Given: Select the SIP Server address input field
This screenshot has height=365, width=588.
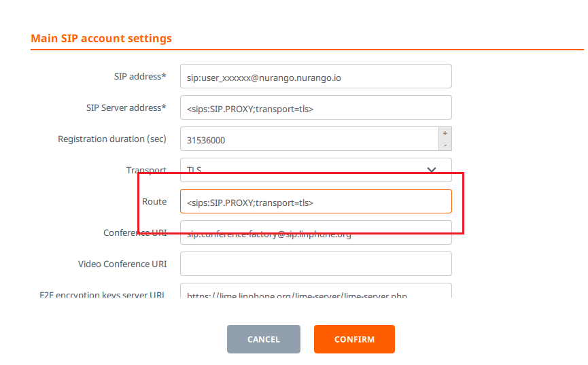Looking at the screenshot, I should (315, 107).
